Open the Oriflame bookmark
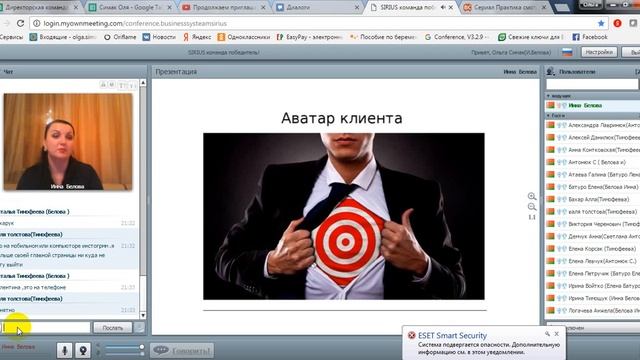 (120, 37)
